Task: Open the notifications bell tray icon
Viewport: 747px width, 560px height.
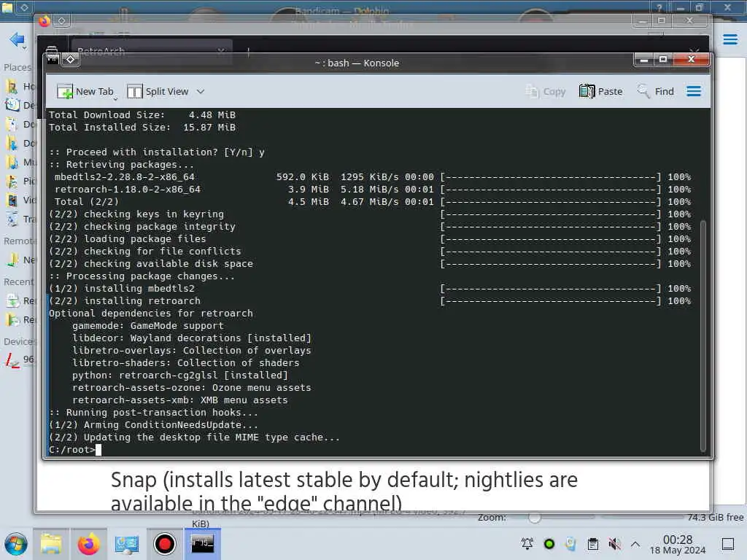Action: (x=527, y=544)
